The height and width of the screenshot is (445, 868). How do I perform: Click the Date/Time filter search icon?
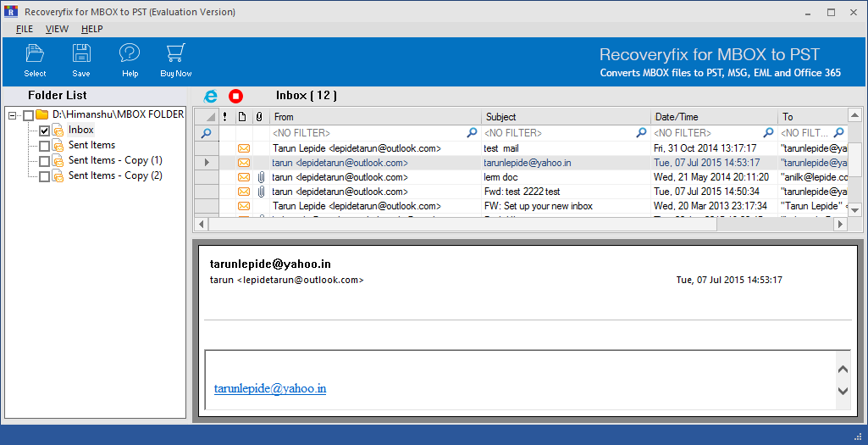pyautogui.click(x=768, y=132)
